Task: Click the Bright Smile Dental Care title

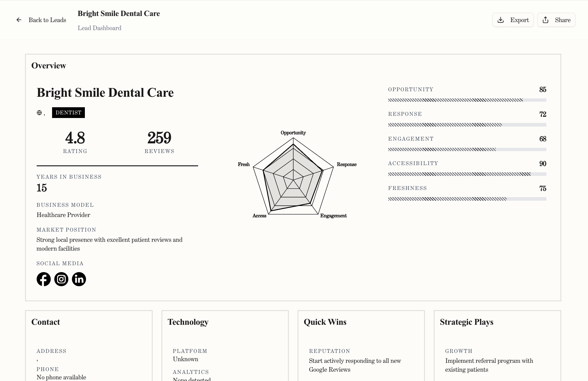Action: [x=105, y=93]
